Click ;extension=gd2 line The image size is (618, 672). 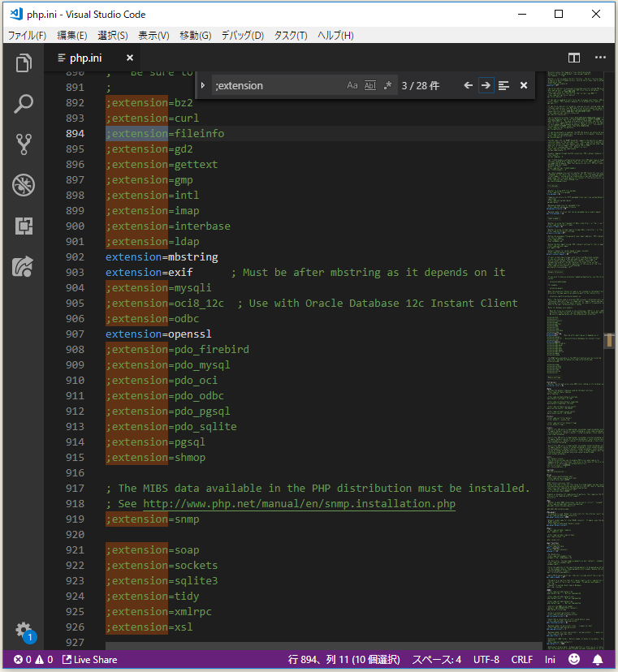click(149, 149)
